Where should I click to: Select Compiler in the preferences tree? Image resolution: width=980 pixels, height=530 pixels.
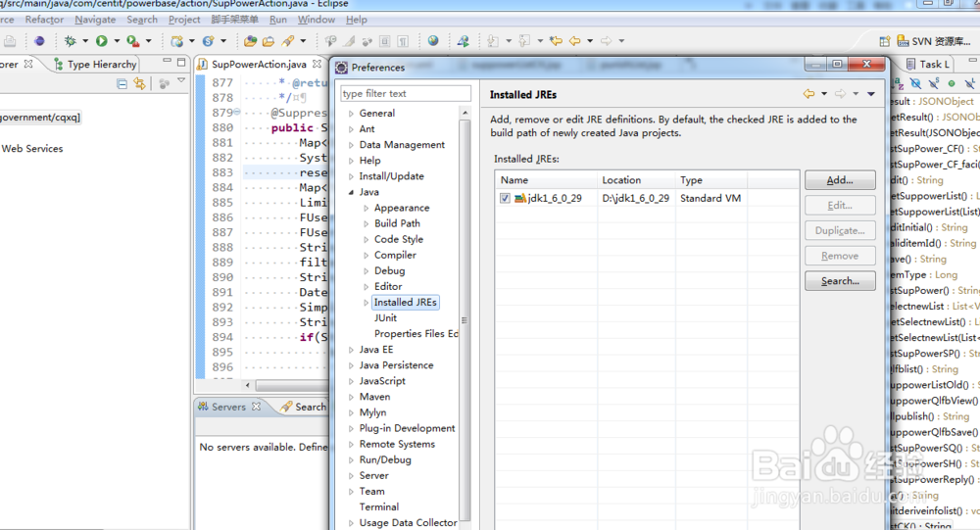coord(395,255)
